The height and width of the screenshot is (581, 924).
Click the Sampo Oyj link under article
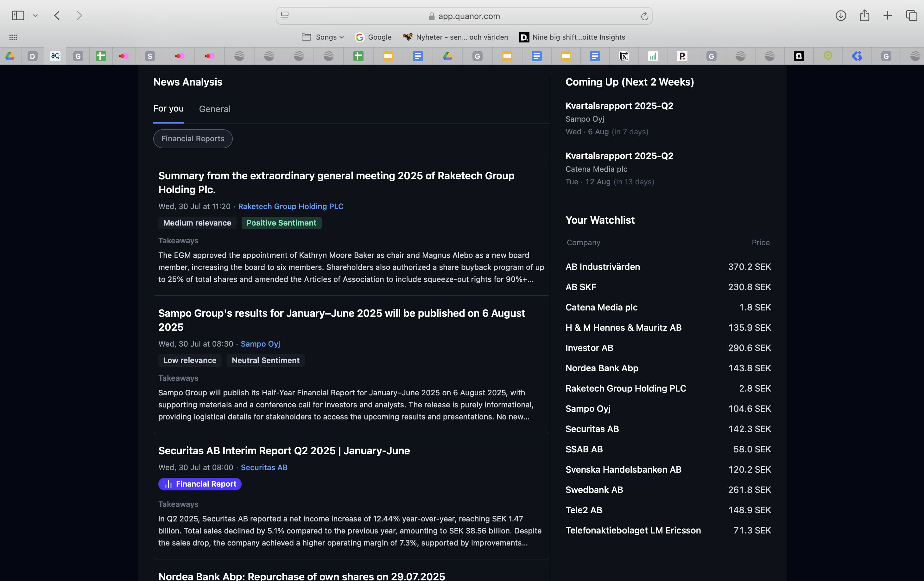[261, 344]
